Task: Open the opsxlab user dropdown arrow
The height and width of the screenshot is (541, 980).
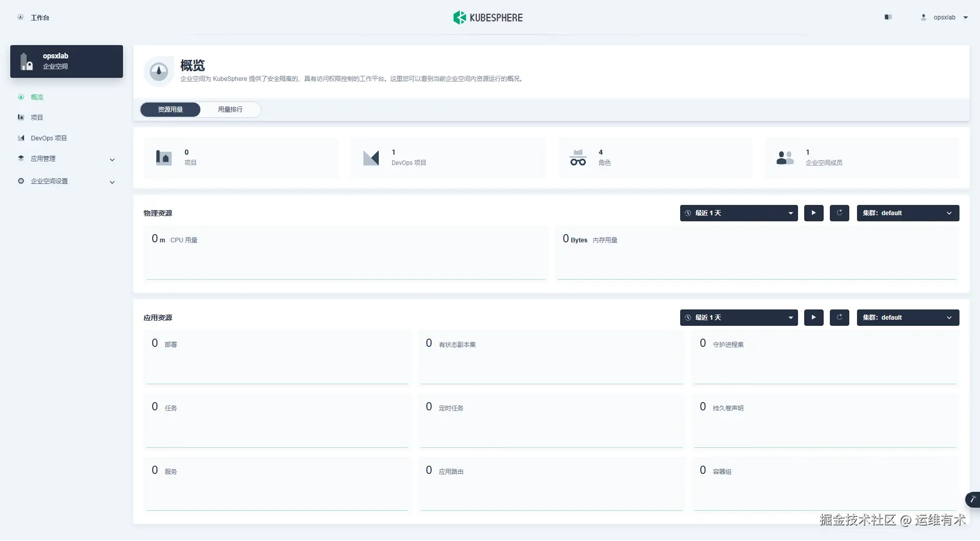Action: [x=966, y=17]
